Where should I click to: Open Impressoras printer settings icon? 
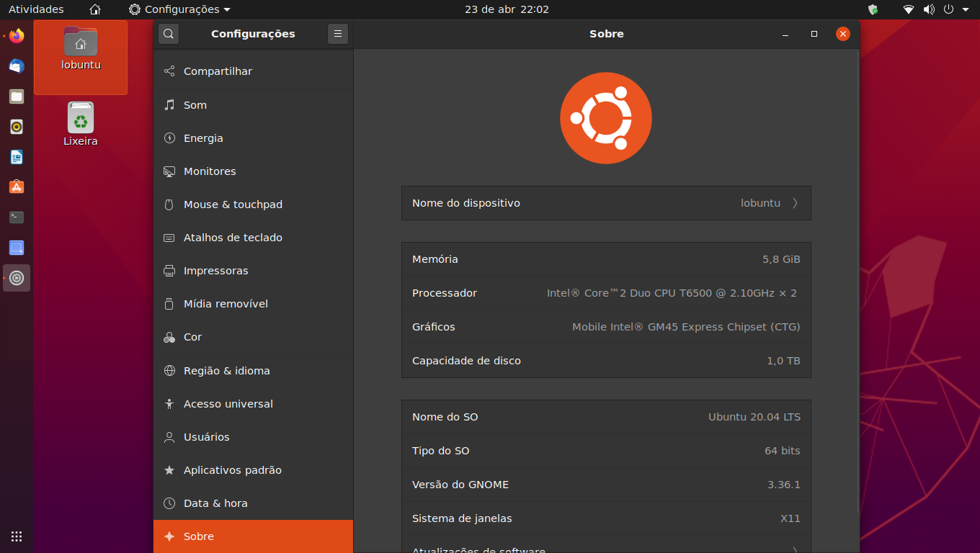[168, 270]
